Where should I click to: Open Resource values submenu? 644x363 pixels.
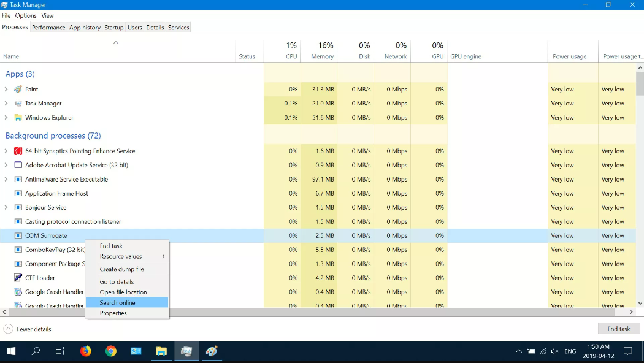[128, 256]
